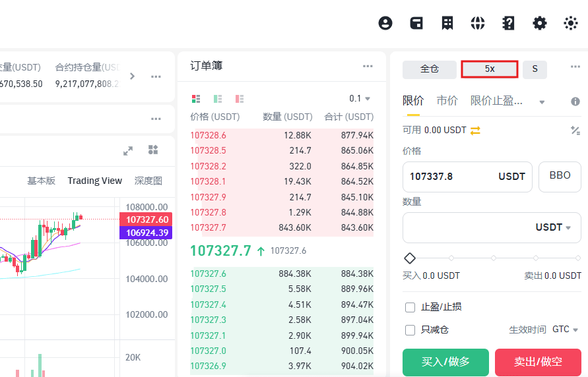Open the help question mark icon
588x377 pixels.
509,23
